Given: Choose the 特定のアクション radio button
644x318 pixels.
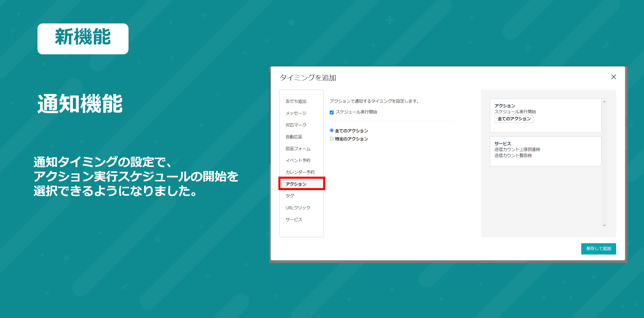Looking at the screenshot, I should [x=332, y=139].
